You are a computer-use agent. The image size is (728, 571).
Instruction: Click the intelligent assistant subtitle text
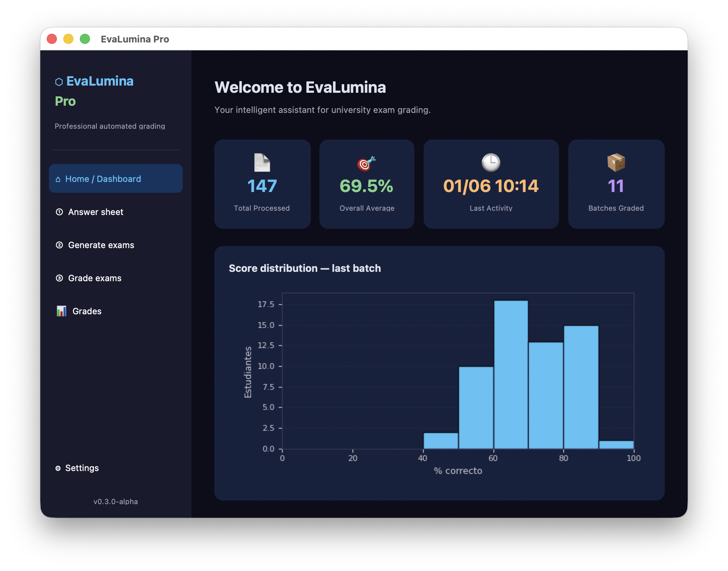[x=322, y=110]
